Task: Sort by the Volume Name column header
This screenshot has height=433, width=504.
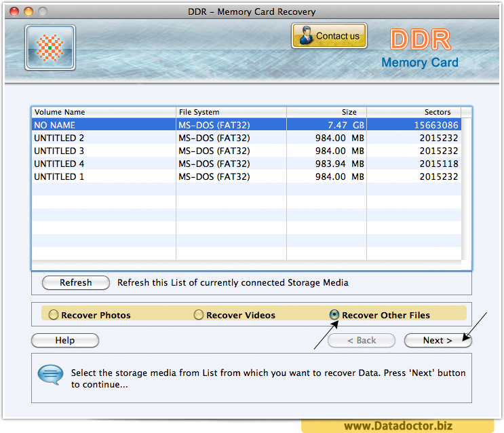Action: pos(104,112)
